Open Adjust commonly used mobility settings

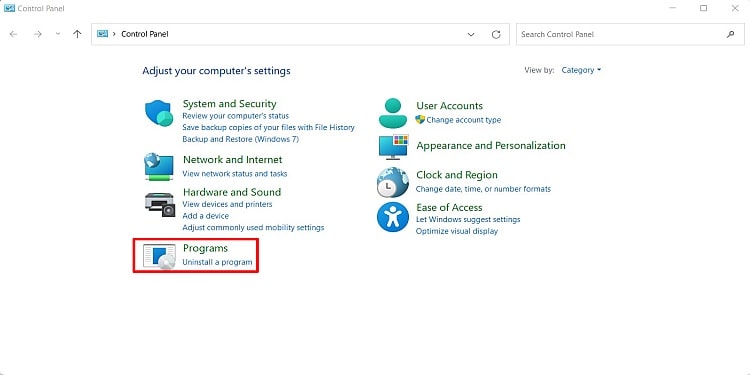coord(253,228)
